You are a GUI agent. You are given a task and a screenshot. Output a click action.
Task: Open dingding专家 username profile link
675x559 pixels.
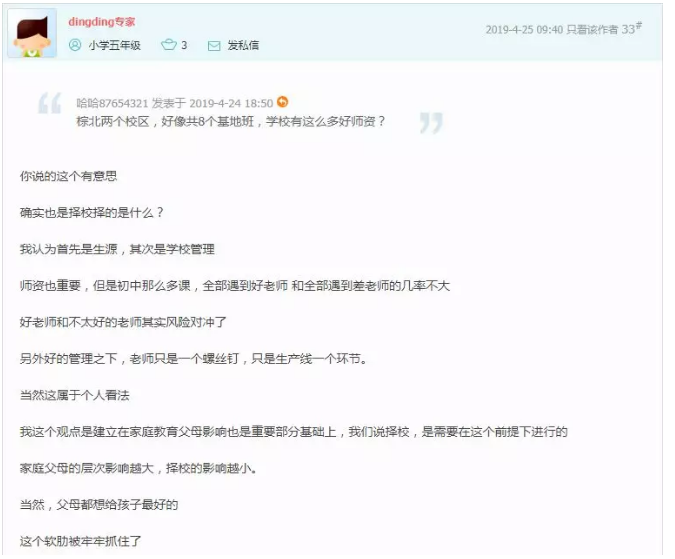(102, 22)
